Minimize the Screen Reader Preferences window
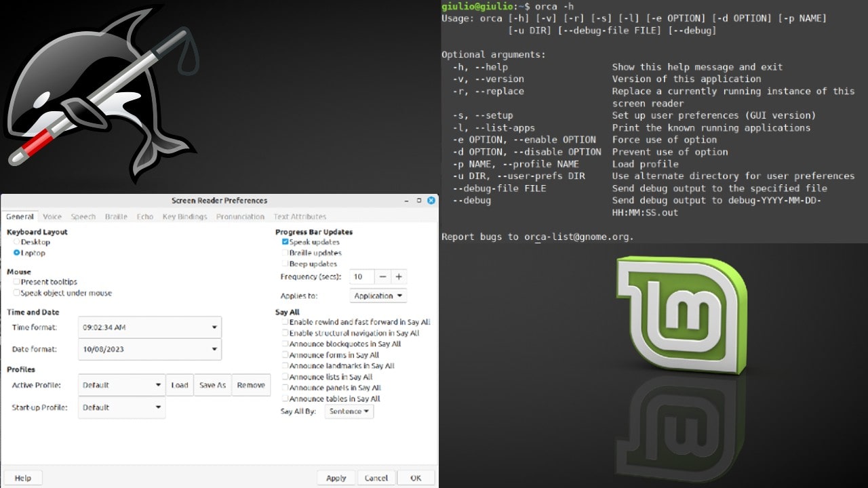Viewport: 868px width, 488px height. click(x=407, y=201)
